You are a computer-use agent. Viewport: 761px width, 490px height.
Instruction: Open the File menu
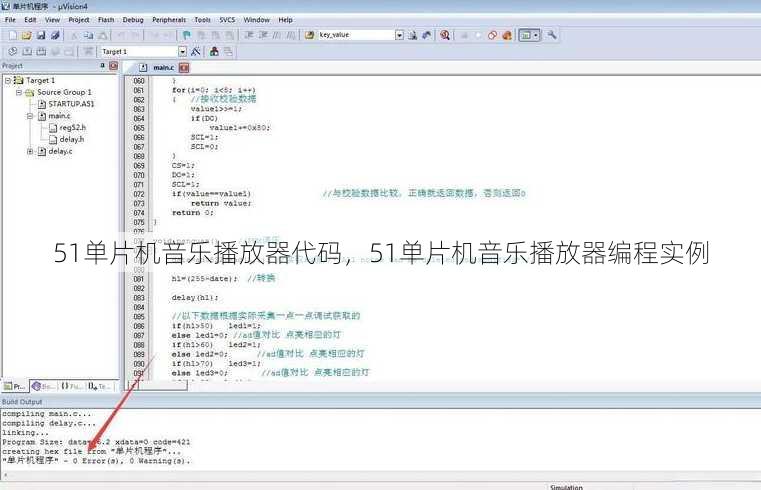tap(10, 20)
